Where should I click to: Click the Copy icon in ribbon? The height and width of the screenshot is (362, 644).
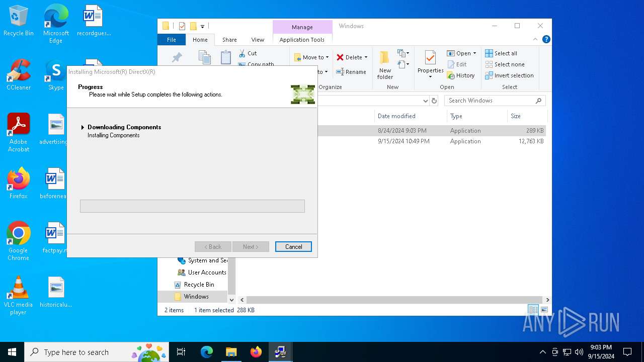click(x=204, y=57)
